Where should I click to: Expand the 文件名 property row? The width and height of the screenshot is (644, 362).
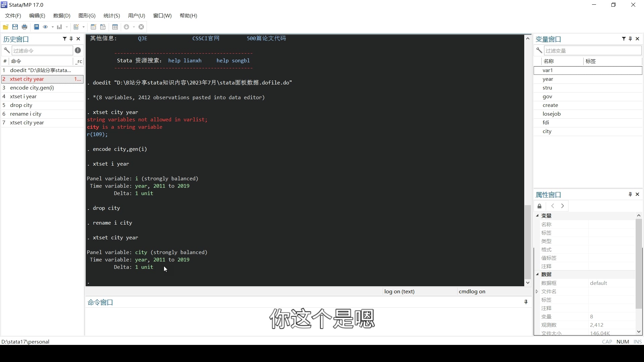[x=537, y=292]
